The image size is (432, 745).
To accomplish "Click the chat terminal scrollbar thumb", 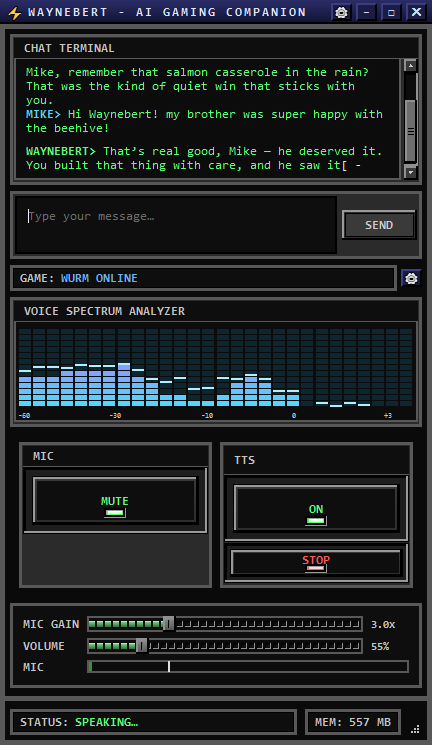I will 411,131.
